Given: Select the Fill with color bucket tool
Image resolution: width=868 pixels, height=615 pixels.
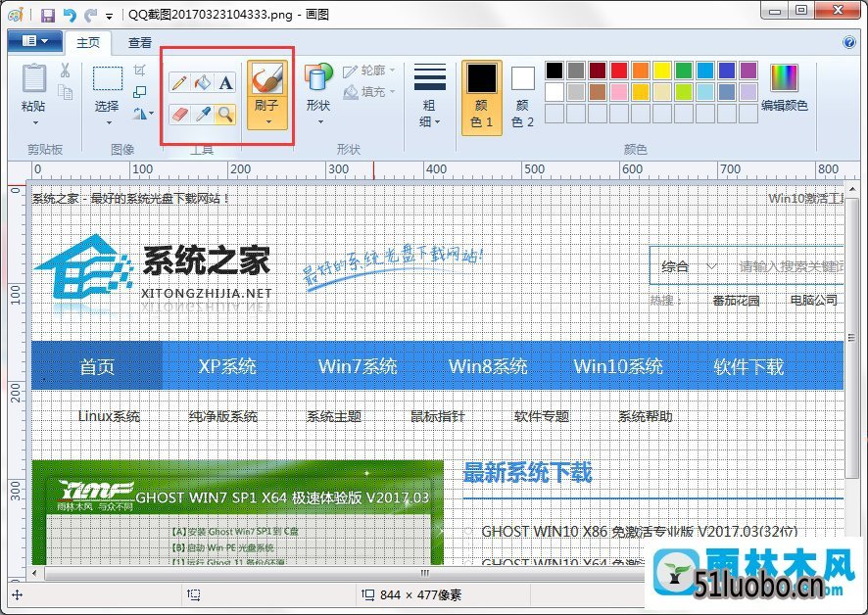Looking at the screenshot, I should click(202, 83).
